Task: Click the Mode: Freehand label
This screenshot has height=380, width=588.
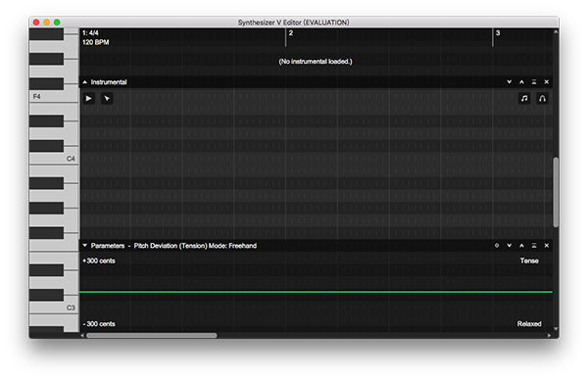Action: point(232,246)
